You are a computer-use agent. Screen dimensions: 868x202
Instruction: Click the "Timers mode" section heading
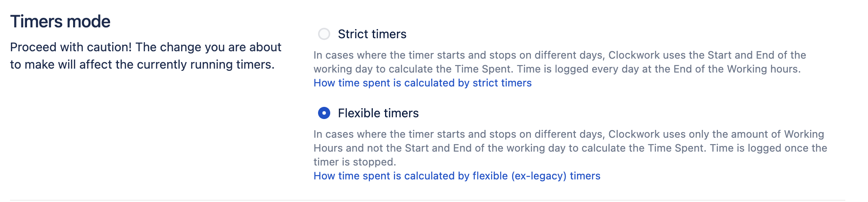click(60, 22)
